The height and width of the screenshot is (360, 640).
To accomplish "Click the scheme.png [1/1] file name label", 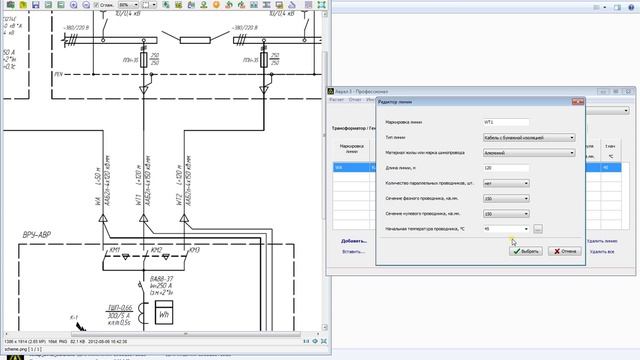I will coord(23,349).
